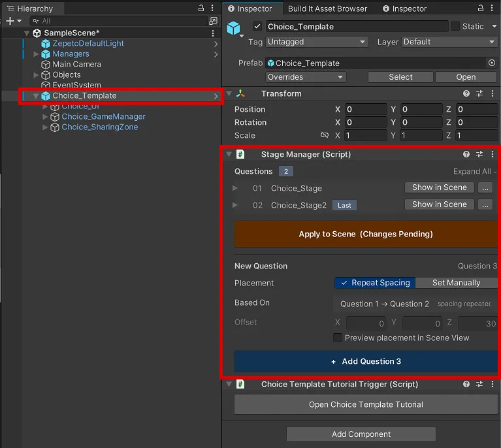Select Repeat Spacing placement option
The image size is (501, 448).
[x=375, y=283]
